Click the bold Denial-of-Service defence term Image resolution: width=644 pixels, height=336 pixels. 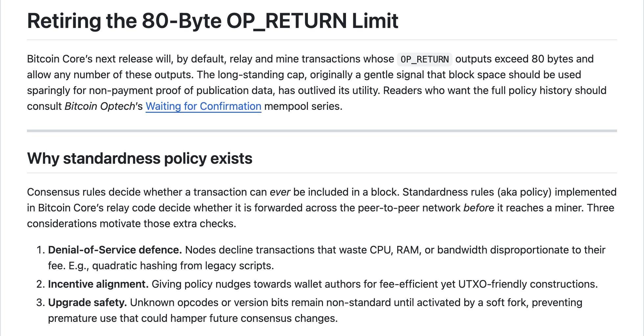[x=115, y=250]
